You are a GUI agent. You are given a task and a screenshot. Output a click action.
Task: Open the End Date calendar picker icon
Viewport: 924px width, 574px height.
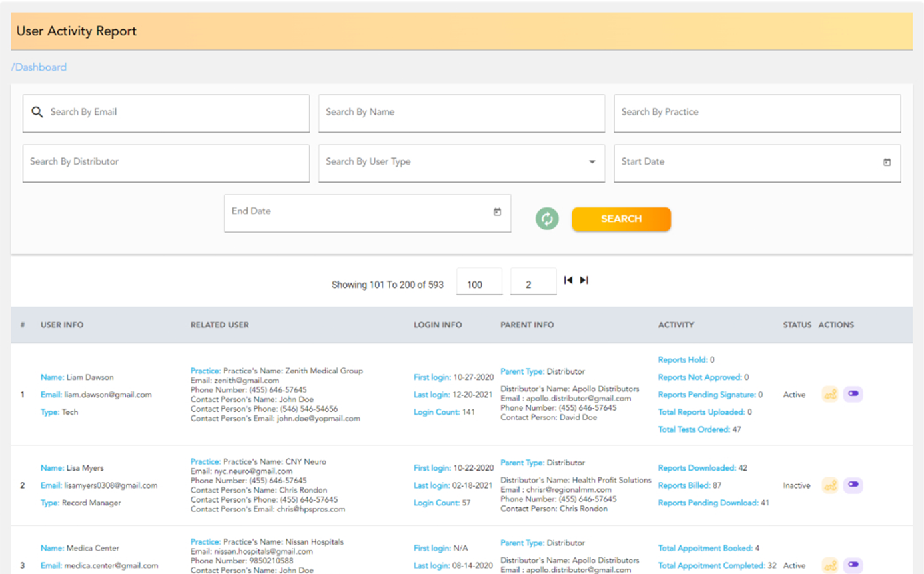click(x=497, y=212)
